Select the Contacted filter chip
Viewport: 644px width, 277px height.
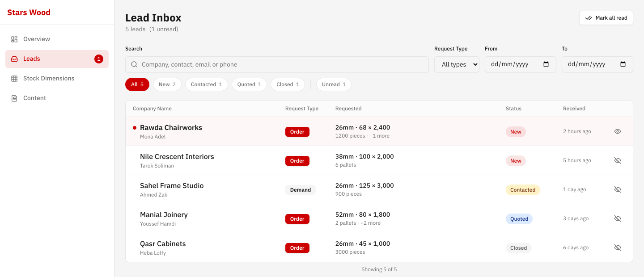point(207,84)
